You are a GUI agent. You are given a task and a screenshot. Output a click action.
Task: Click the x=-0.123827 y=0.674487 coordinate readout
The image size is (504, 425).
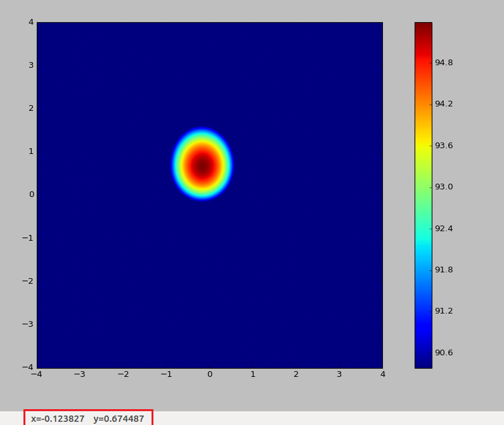[x=87, y=419]
